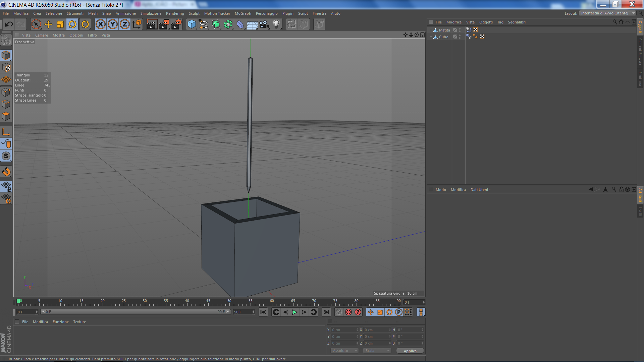Screen dimensions: 644x362
Task: Select the Move tool
Action: coord(48,24)
